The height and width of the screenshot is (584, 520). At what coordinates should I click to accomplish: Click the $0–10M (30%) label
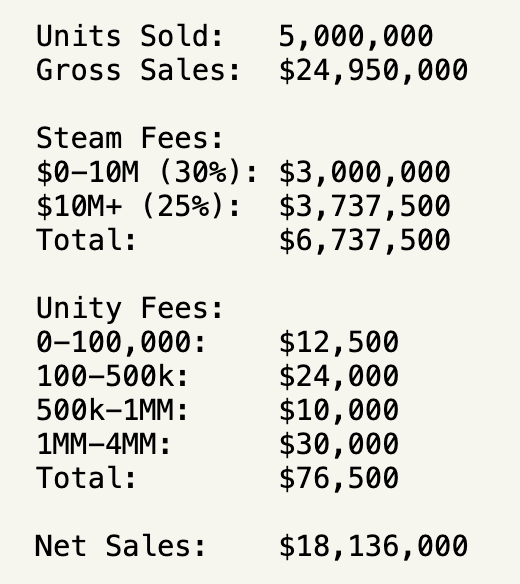pos(147,172)
